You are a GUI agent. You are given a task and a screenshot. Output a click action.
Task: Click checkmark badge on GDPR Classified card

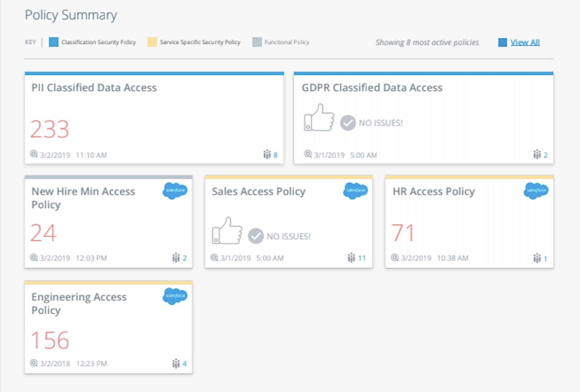coord(348,123)
